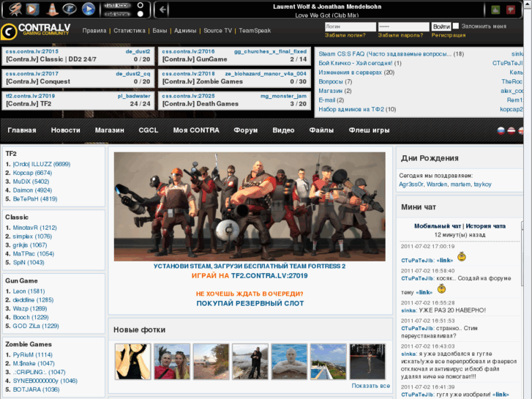Open radio stream in Windows Media Player
Image resolution: width=532 pixels, height=399 pixels.
coord(33,10)
